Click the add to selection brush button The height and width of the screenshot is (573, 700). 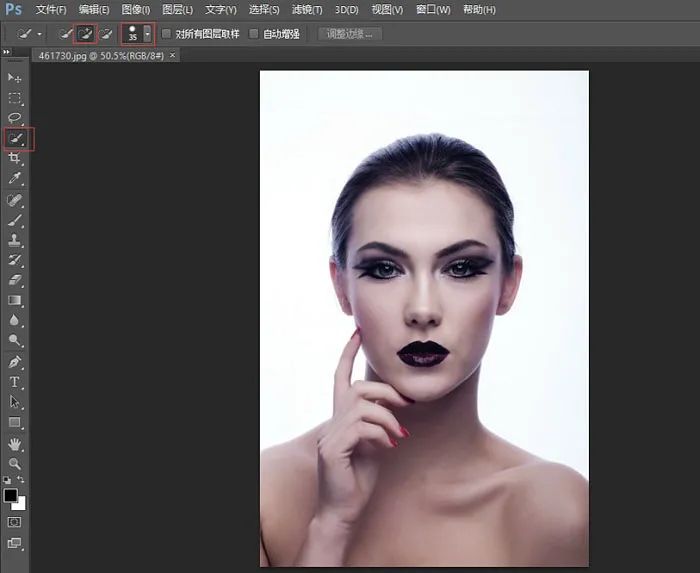[86, 33]
